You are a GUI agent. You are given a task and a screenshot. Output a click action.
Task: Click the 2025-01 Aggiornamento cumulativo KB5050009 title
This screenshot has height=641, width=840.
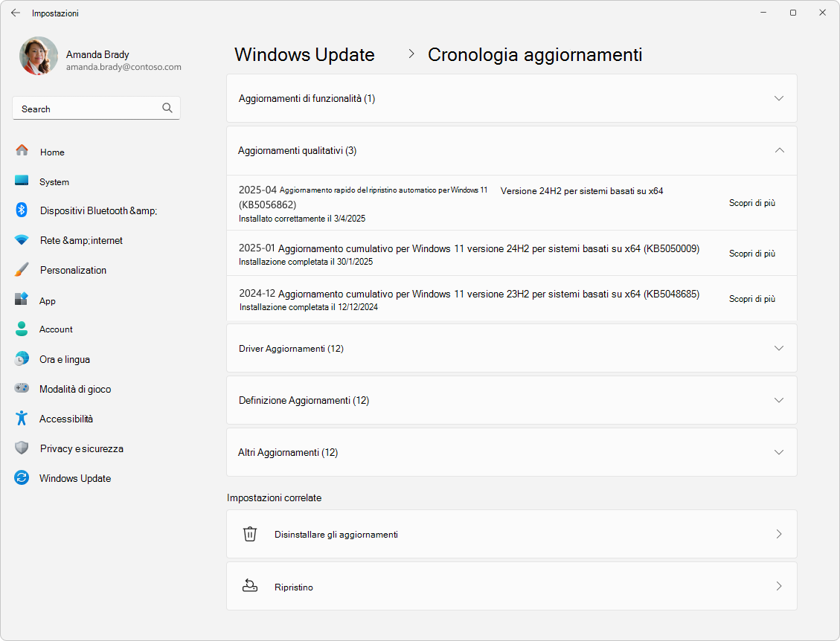[x=469, y=248]
